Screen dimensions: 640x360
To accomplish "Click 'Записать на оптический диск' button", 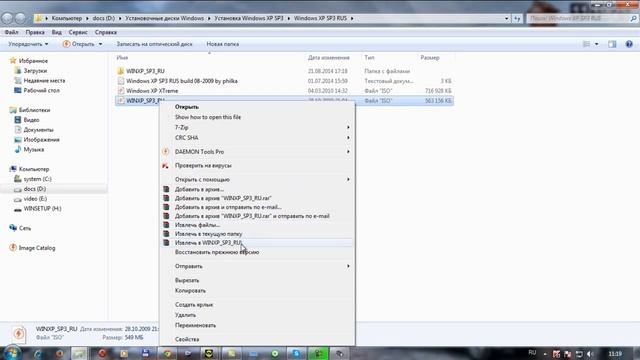I will point(154,44).
